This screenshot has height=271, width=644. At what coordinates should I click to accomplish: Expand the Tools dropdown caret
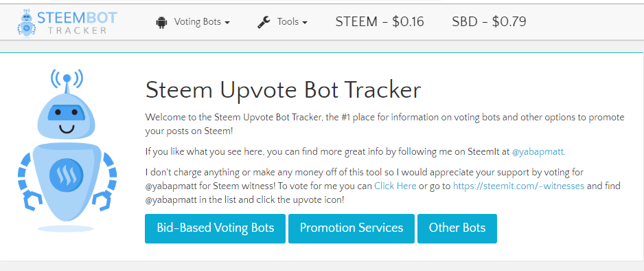coord(305,23)
